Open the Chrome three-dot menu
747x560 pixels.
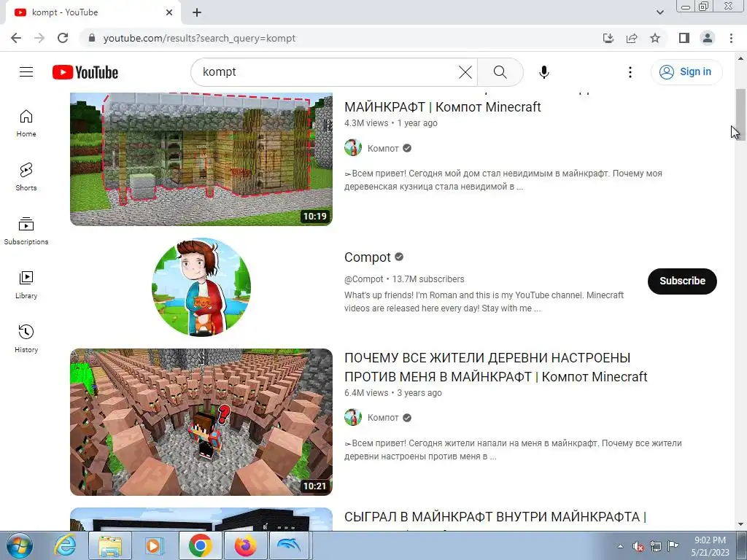[x=731, y=38]
